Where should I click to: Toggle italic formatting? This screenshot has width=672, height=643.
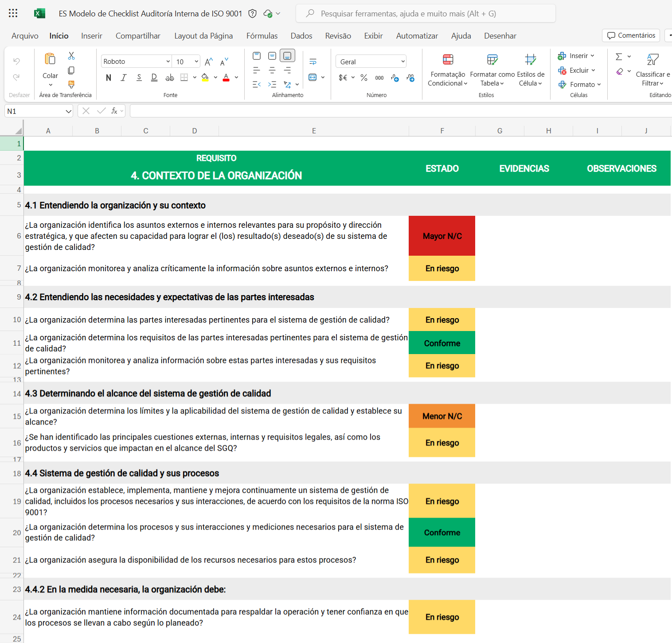[x=124, y=78]
